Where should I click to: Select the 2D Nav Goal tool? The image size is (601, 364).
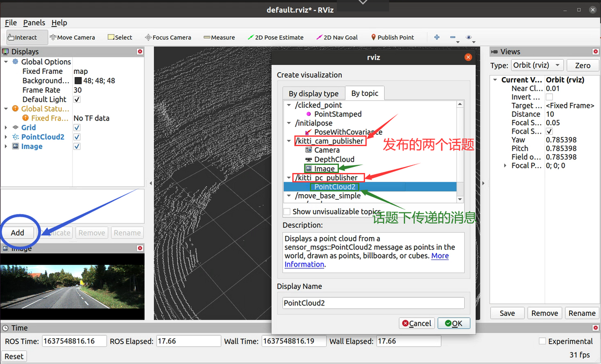pos(337,37)
